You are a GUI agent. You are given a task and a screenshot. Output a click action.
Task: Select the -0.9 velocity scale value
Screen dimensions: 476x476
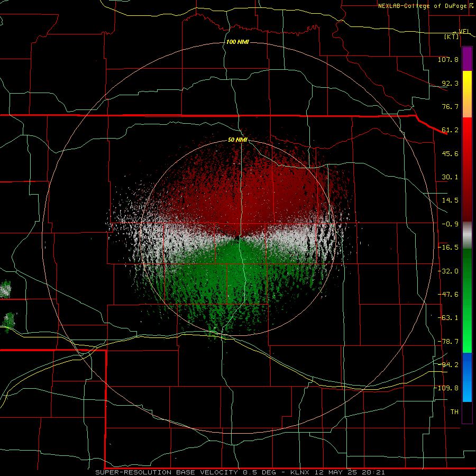click(450, 224)
